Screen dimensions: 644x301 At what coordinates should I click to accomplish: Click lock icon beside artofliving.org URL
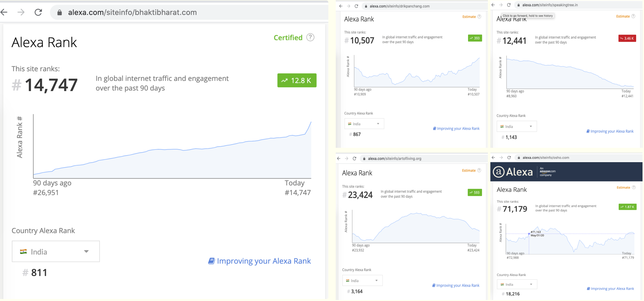364,159
